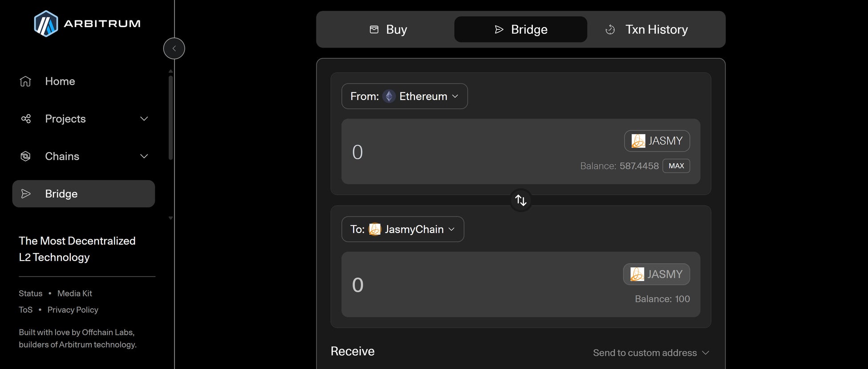Screen dimensions: 868x369
Task: Expand the Projects menu chevron
Action: [144, 119]
